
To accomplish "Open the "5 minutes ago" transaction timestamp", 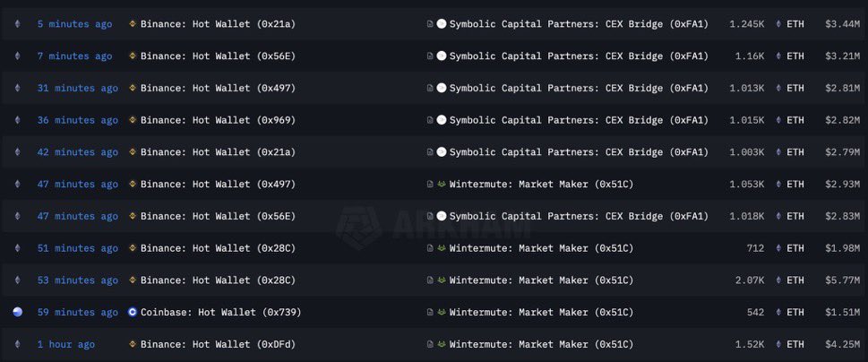I will point(74,24).
